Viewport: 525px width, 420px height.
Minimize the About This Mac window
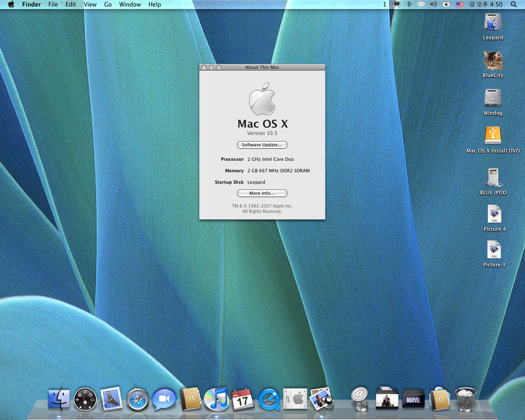click(212, 67)
